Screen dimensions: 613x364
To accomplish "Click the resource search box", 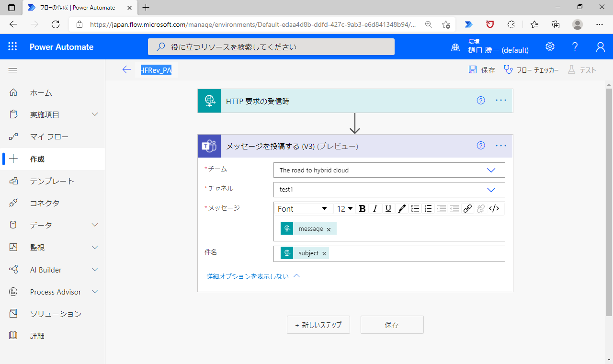I will tap(271, 47).
